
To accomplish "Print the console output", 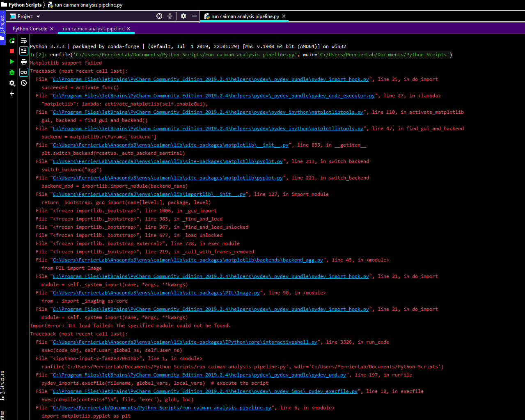I will click(x=23, y=62).
